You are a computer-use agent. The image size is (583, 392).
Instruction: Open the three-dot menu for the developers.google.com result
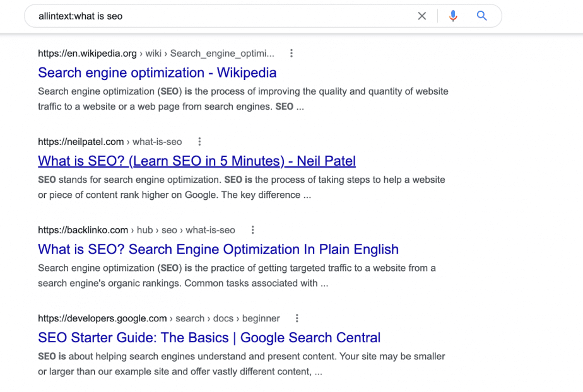pos(297,318)
